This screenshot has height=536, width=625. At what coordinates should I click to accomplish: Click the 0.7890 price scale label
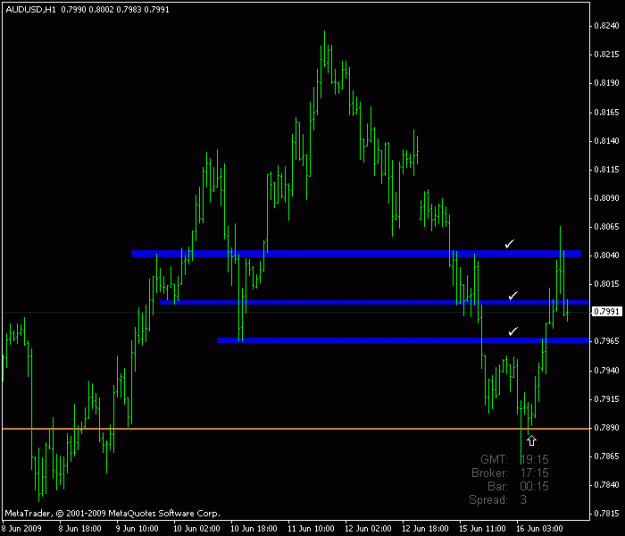(x=607, y=428)
